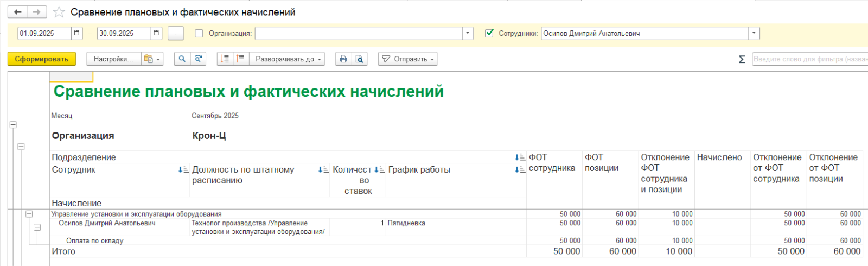868x266 pixels.
Task: Open calendar for end date 30.09.2025
Action: 156,33
